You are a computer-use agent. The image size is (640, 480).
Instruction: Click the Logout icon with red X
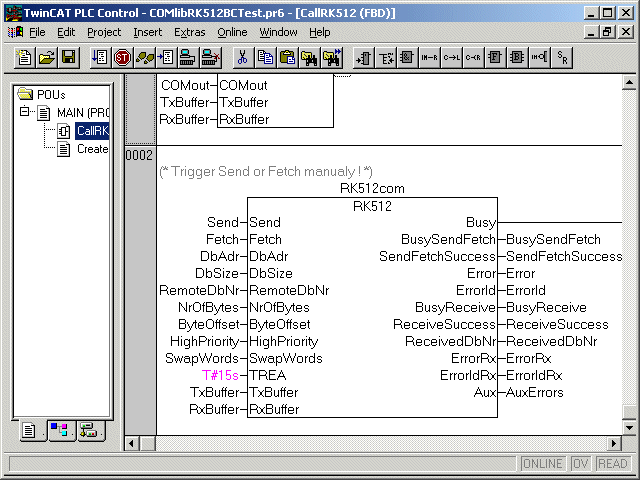(211, 58)
